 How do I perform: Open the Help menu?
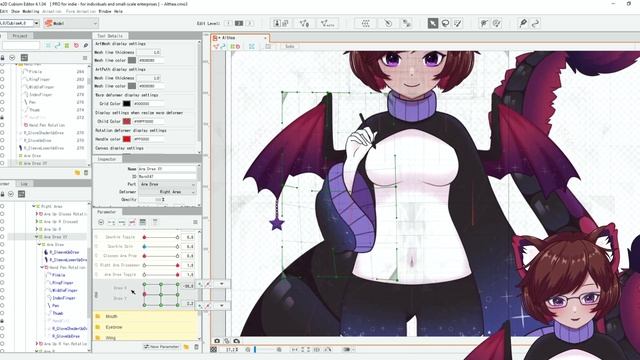pos(118,11)
